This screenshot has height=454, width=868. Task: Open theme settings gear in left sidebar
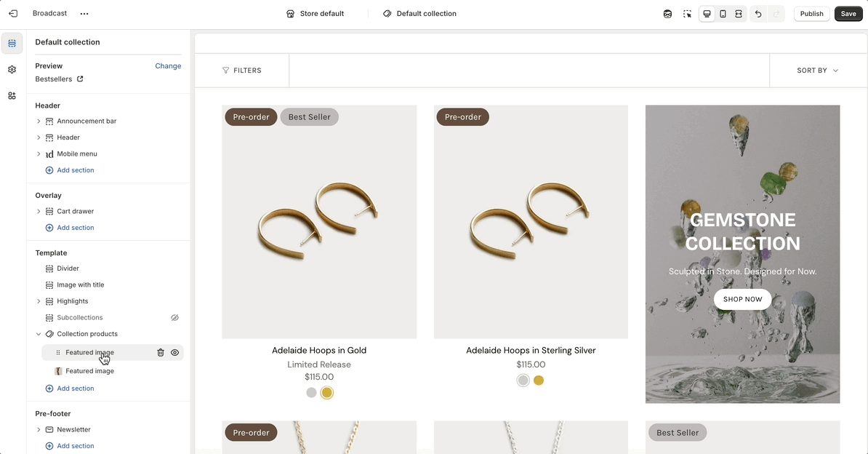[12, 70]
